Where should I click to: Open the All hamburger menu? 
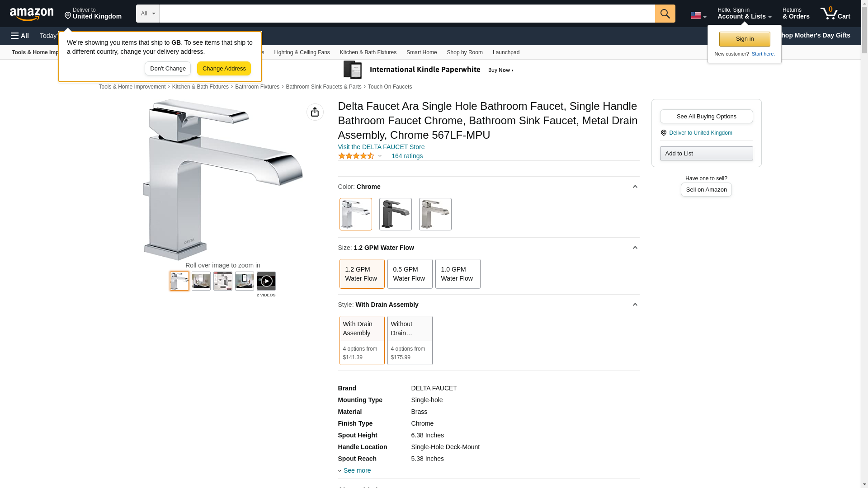tap(20, 36)
